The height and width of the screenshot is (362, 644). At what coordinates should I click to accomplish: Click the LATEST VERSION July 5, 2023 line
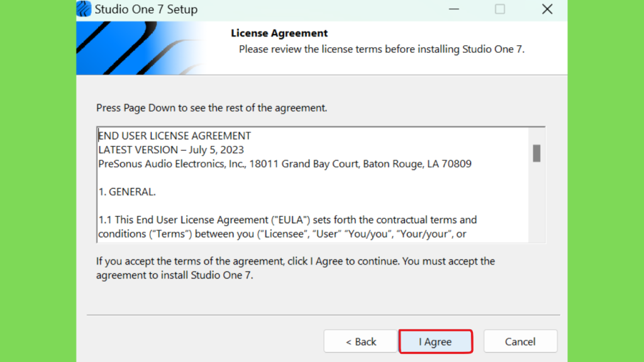coord(171,150)
